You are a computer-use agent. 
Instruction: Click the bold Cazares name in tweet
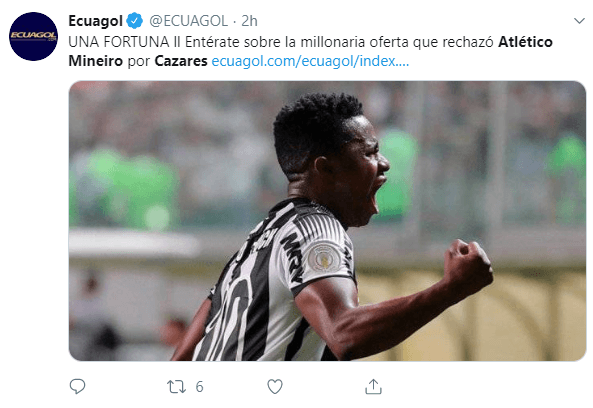181,61
